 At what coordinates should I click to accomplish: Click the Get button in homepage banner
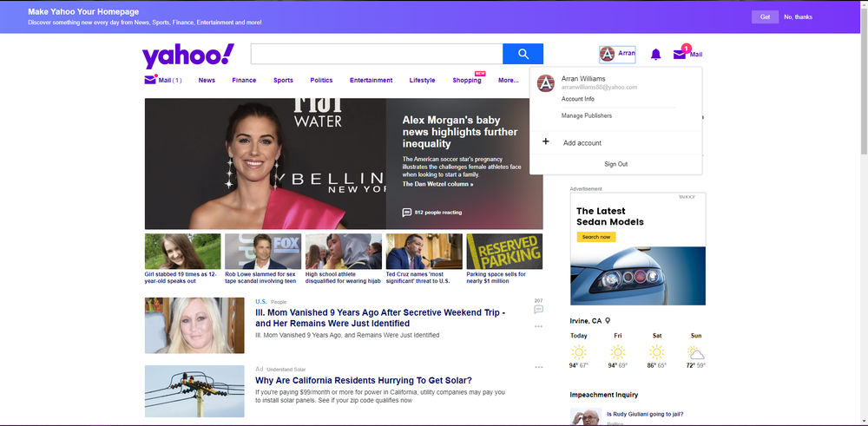click(x=765, y=17)
